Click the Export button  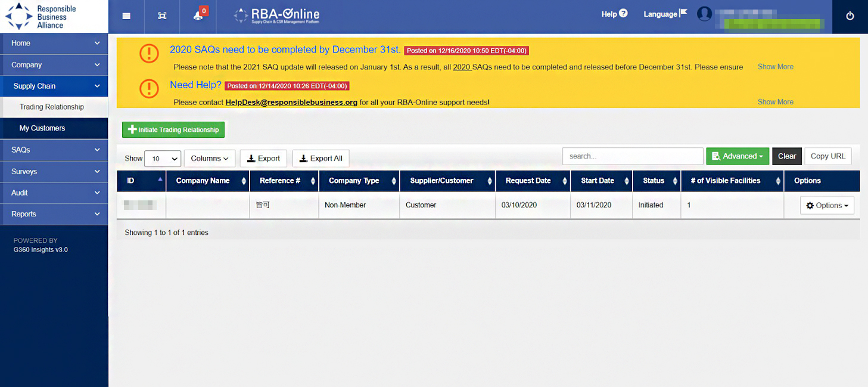coord(264,158)
